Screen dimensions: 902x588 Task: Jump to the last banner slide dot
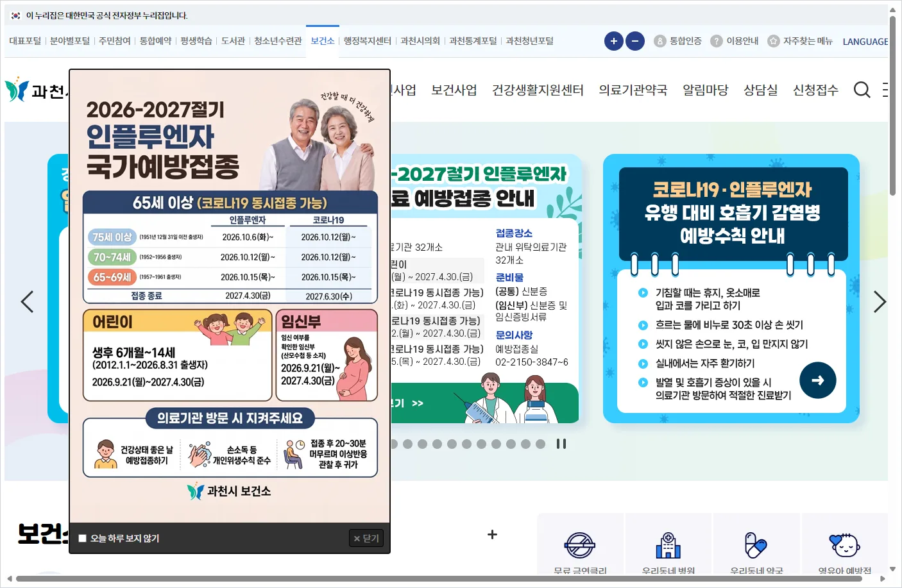click(x=540, y=444)
